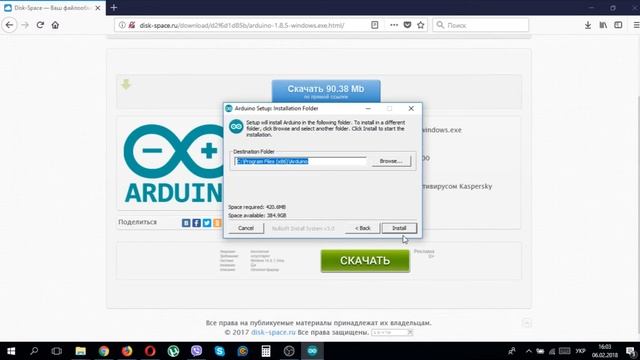This screenshot has height=360, width=640.
Task: Show site information icon in address bar
Action: [122, 25]
